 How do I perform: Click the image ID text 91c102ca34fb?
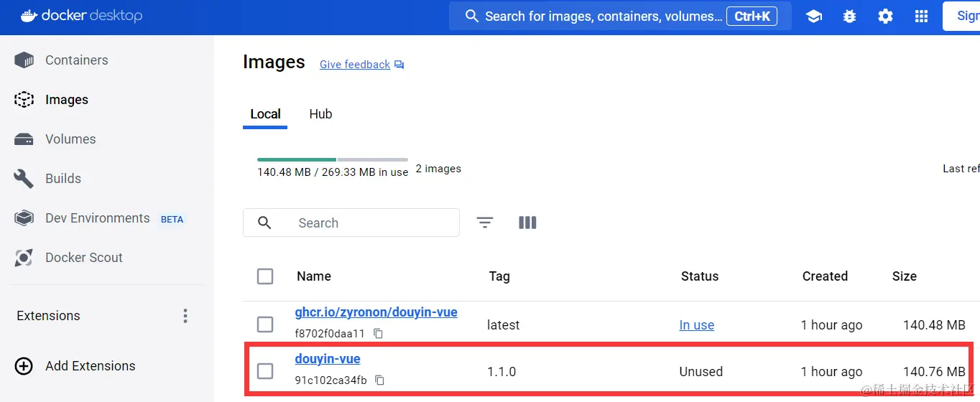(x=330, y=380)
